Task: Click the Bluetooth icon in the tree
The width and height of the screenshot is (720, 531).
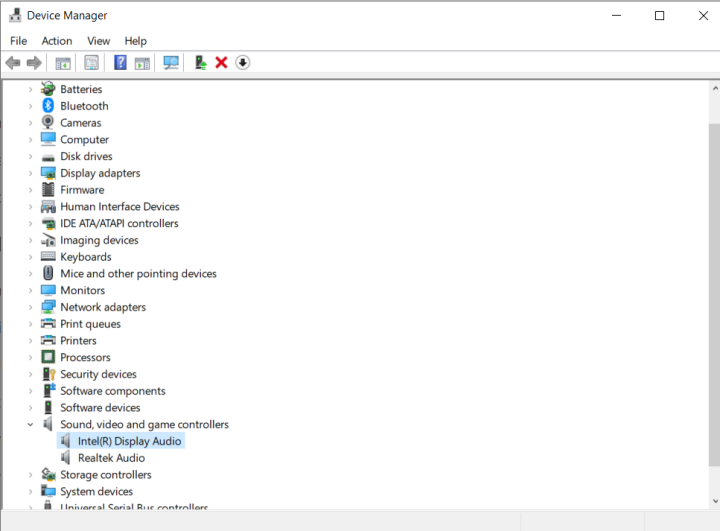Action: point(48,106)
